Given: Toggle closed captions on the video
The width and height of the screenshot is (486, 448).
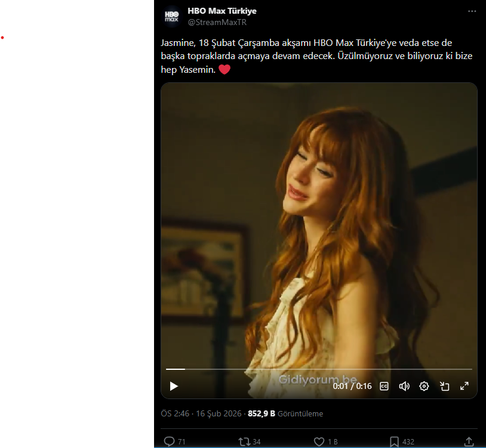Looking at the screenshot, I should pyautogui.click(x=385, y=386).
